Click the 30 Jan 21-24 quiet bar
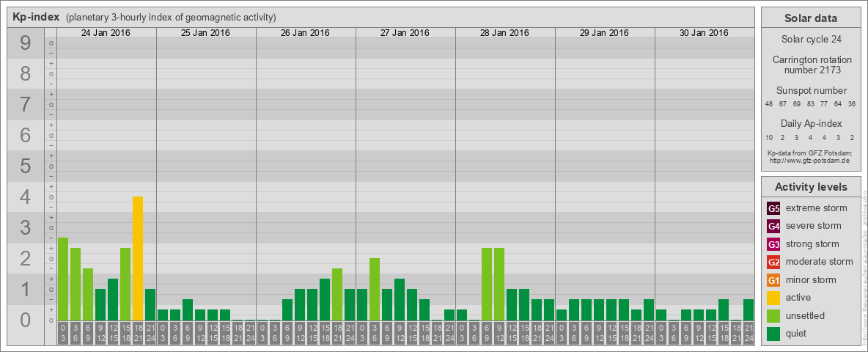 [749, 310]
